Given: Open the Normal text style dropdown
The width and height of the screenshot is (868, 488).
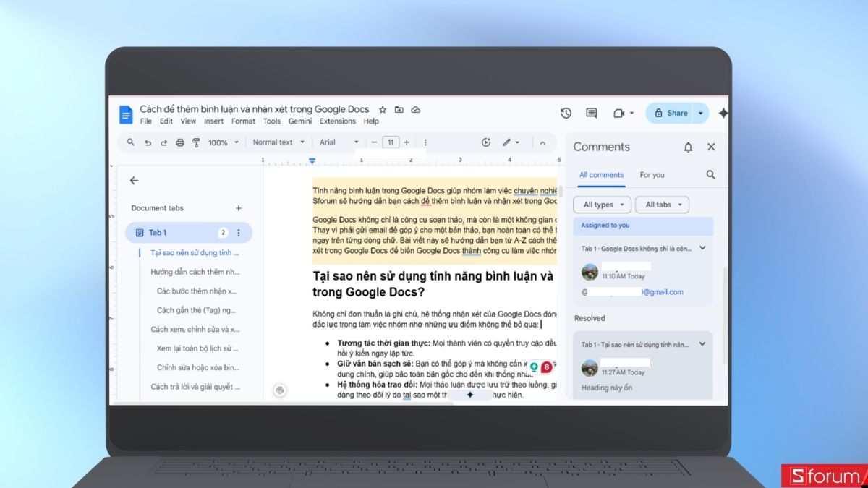Looking at the screenshot, I should [279, 142].
